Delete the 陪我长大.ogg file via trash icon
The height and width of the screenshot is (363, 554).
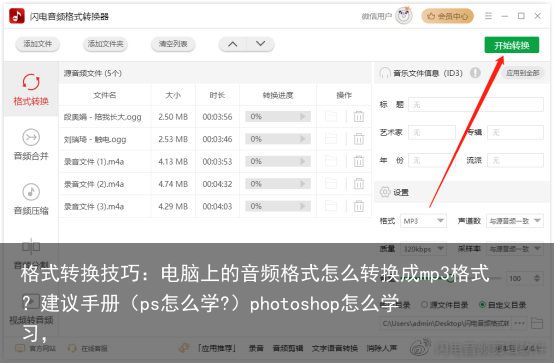click(x=359, y=117)
